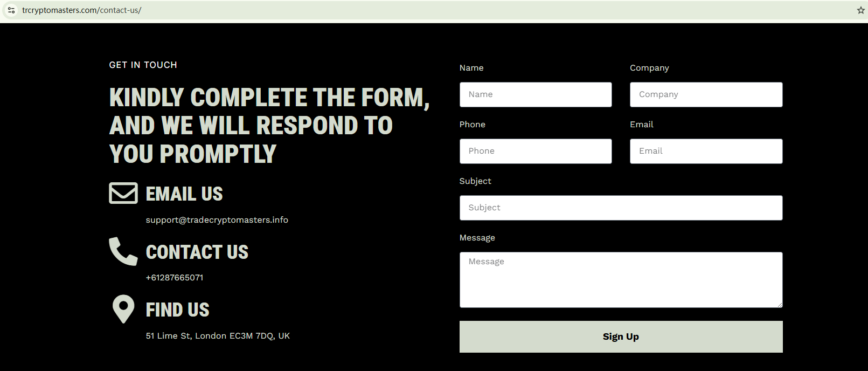Click the location pin icon
This screenshot has height=371, width=868.
pos(123,309)
